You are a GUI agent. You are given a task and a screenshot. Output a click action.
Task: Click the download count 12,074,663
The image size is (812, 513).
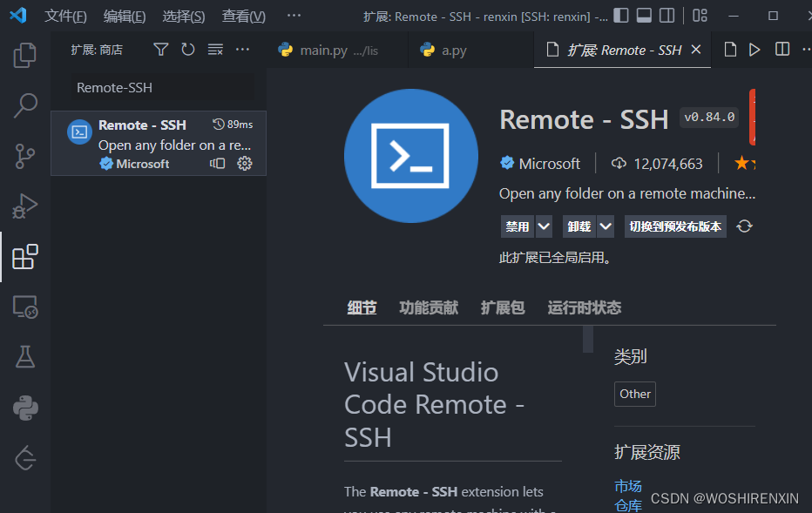(x=668, y=164)
